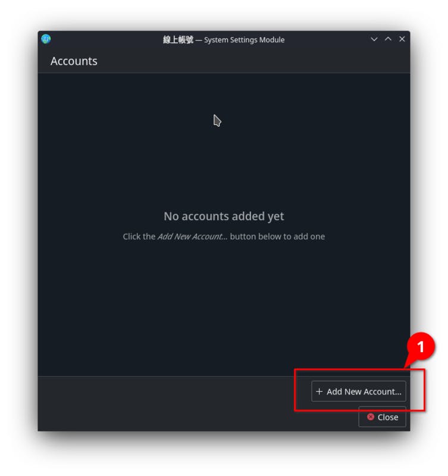Click the word "yet" in placeholder heading

click(276, 217)
